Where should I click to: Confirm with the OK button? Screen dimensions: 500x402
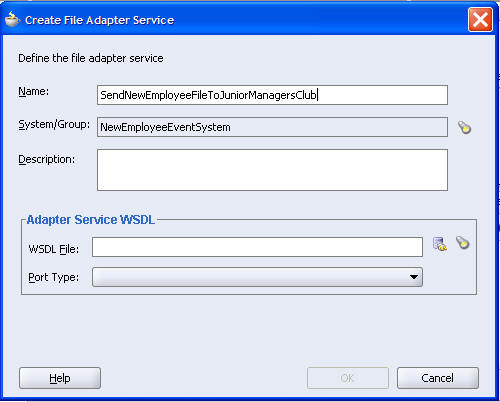pyautogui.click(x=348, y=378)
